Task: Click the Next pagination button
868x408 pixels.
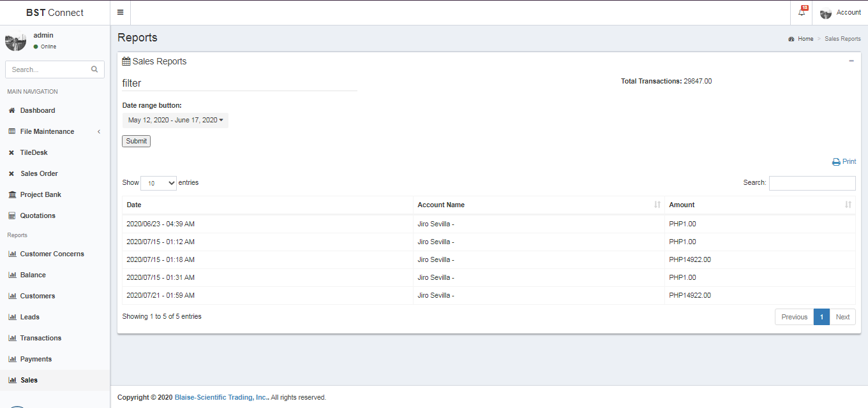Action: pos(842,317)
